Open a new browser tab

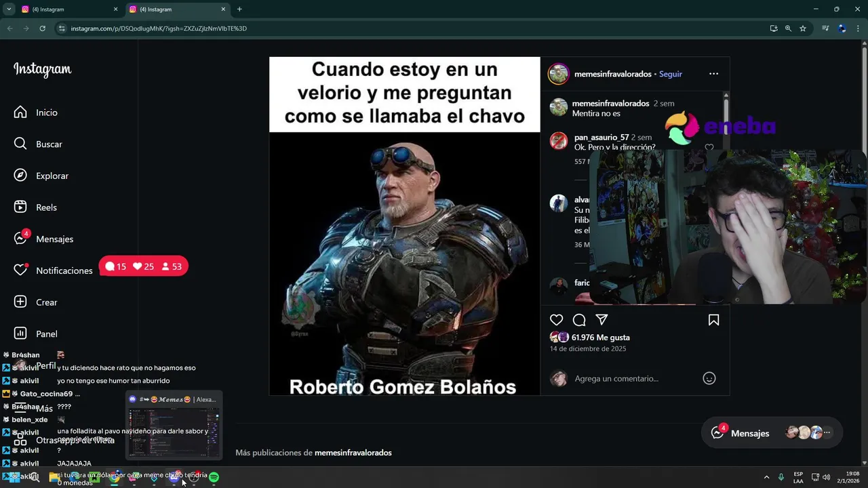(239, 9)
